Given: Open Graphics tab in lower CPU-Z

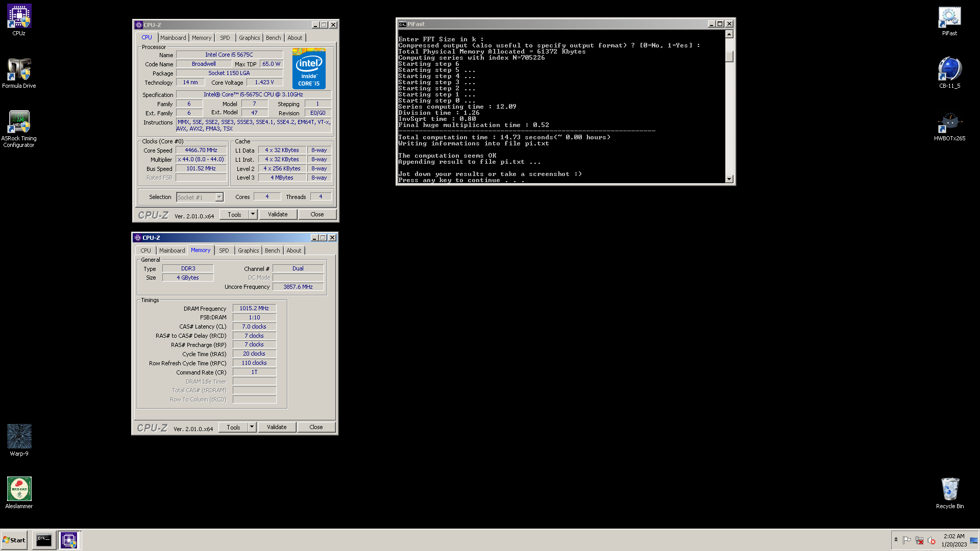Looking at the screenshot, I should pyautogui.click(x=249, y=251).
